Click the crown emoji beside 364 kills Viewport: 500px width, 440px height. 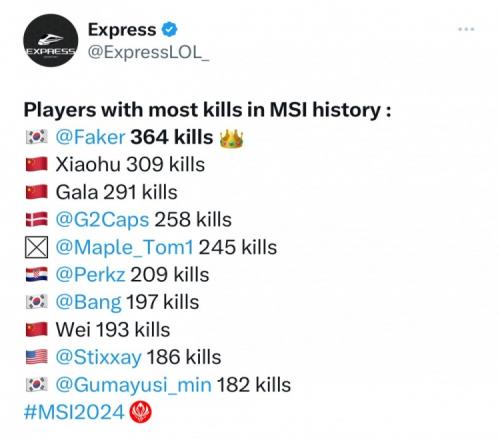tap(231, 138)
